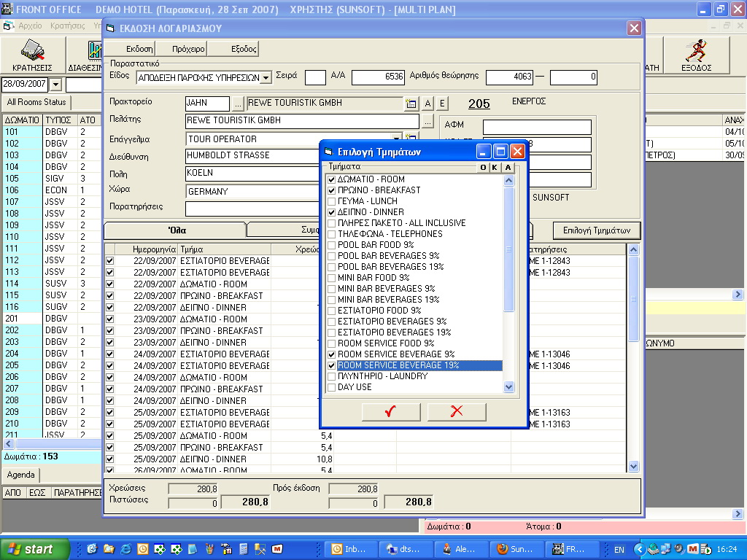This screenshot has width=747, height=560.
Task: Click the green checkmark confirm button
Action: click(x=391, y=411)
